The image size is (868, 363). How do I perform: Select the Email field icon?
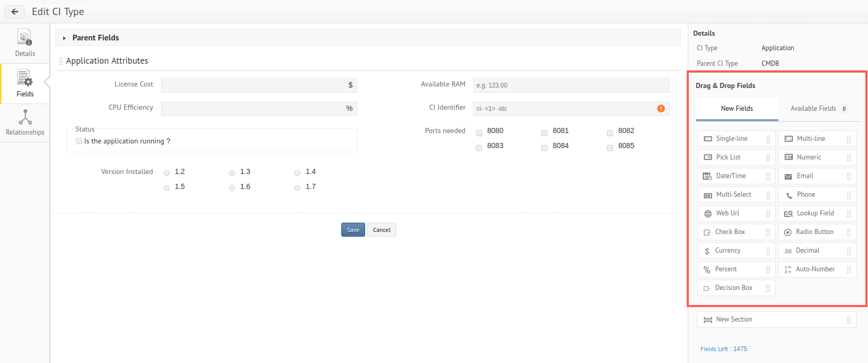coord(788,177)
